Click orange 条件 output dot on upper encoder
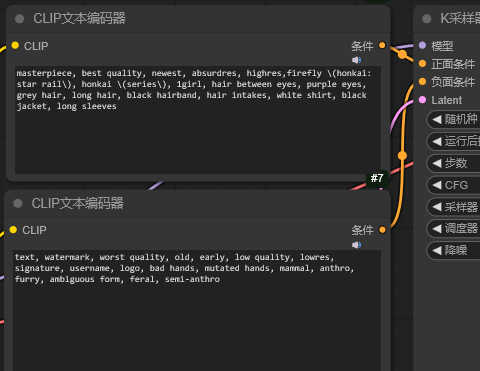This screenshot has height=371, width=480. pyautogui.click(x=382, y=45)
